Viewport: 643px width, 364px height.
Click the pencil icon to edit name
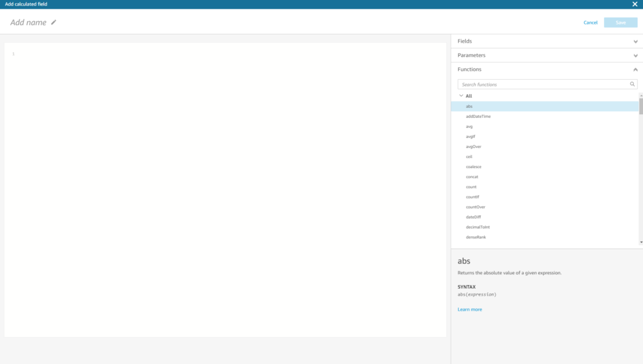(54, 22)
